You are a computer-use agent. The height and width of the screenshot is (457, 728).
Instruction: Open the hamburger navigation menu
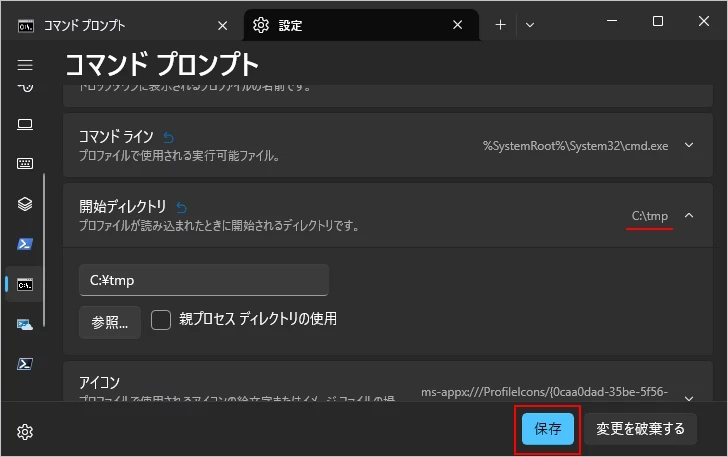point(25,65)
